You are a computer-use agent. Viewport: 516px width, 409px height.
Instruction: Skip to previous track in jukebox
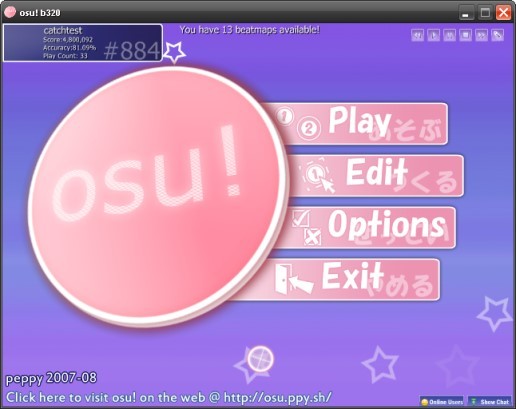tap(418, 35)
